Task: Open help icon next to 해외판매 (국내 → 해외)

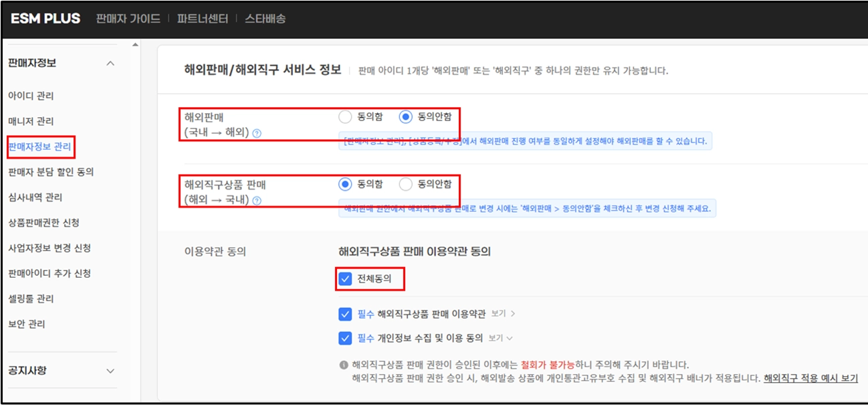Action: (257, 133)
